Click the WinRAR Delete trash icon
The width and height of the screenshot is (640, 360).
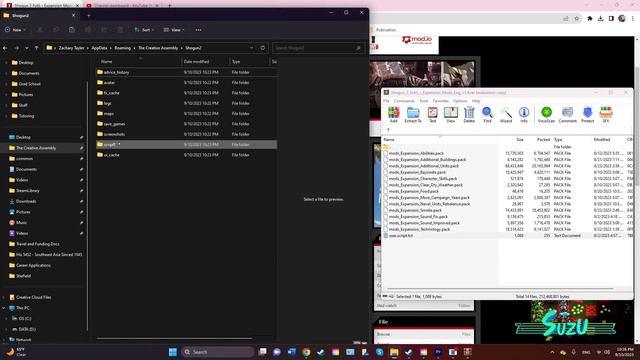pos(469,114)
